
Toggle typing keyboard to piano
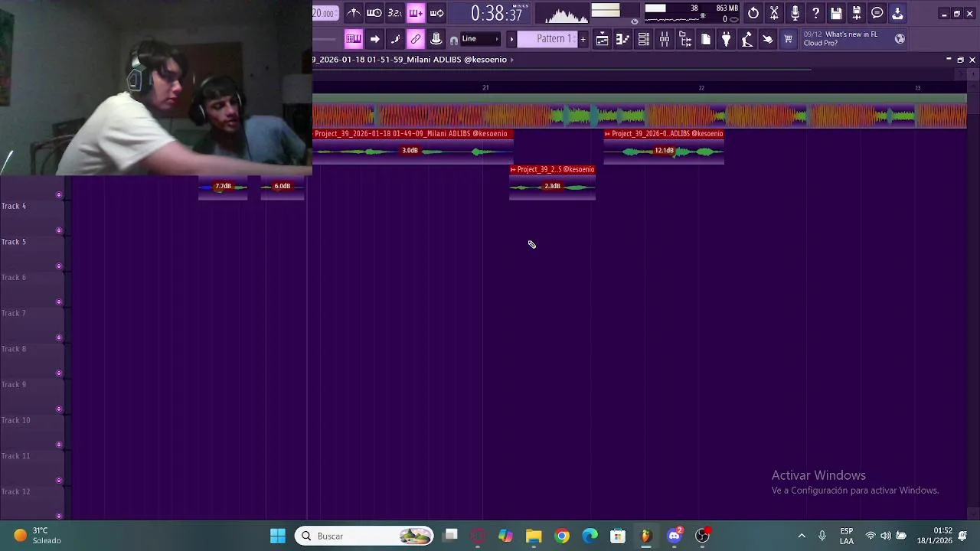354,39
